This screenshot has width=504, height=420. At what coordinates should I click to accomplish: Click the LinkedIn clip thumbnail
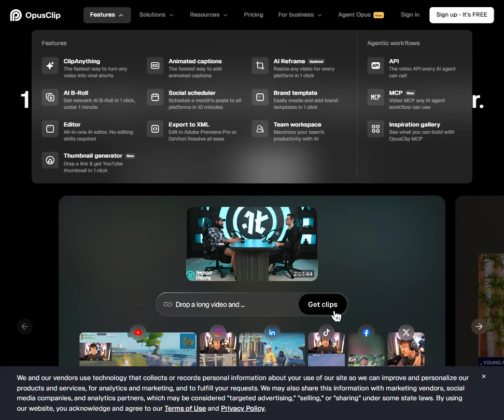[x=272, y=349]
